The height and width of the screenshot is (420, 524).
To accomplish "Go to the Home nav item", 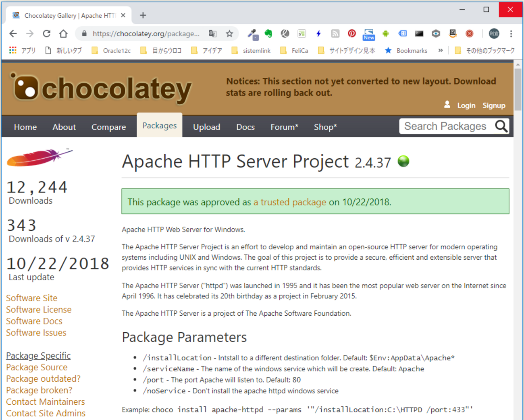I will point(25,127).
